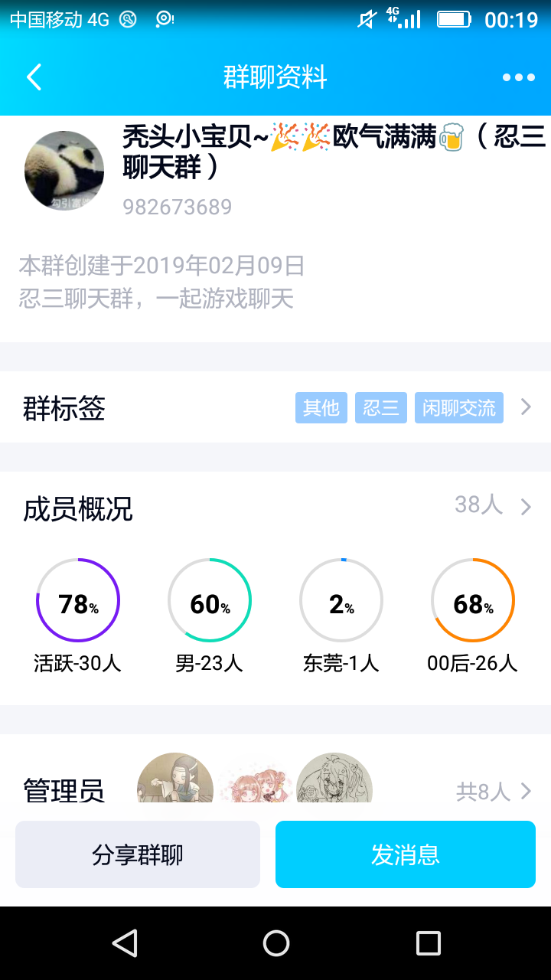Open the three-dot more options menu
This screenshot has width=551, height=980.
coord(518,77)
